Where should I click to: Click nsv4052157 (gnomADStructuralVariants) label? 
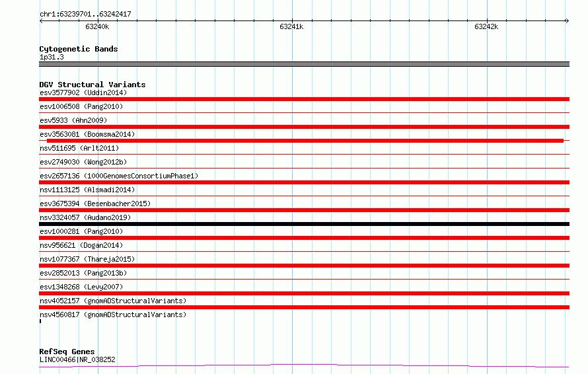point(113,301)
